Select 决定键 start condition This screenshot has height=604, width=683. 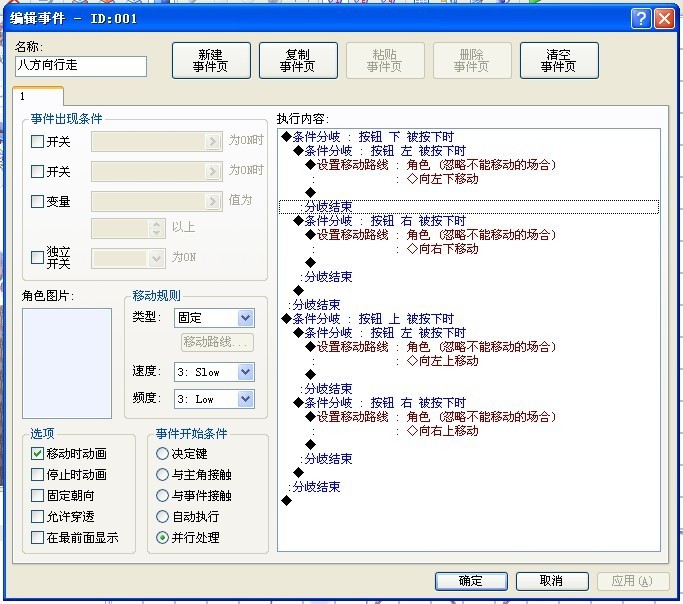coord(162,453)
